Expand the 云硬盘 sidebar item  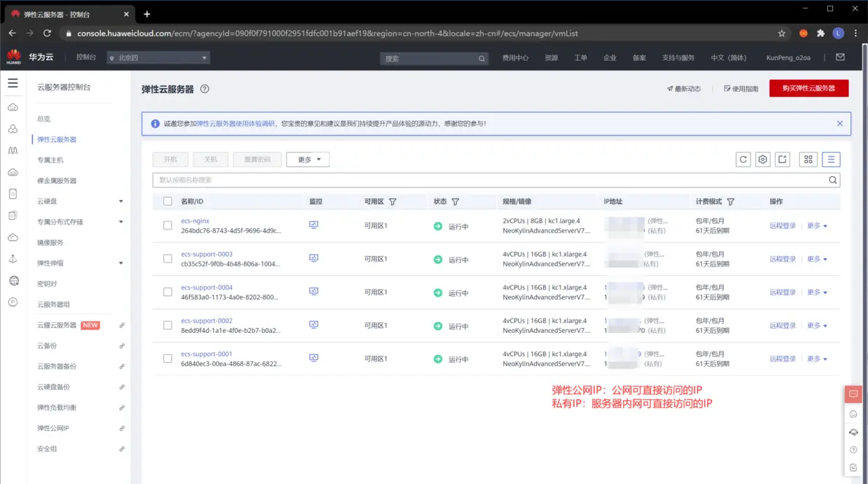tap(80, 201)
